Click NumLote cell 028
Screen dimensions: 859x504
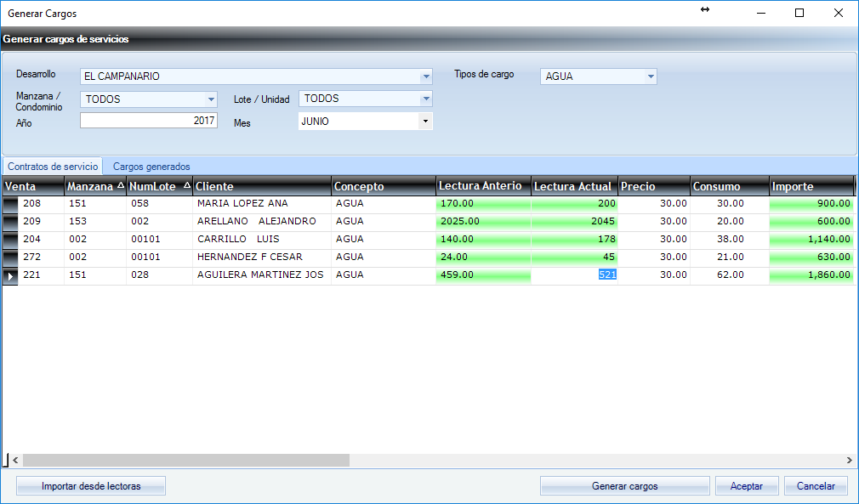pos(159,275)
